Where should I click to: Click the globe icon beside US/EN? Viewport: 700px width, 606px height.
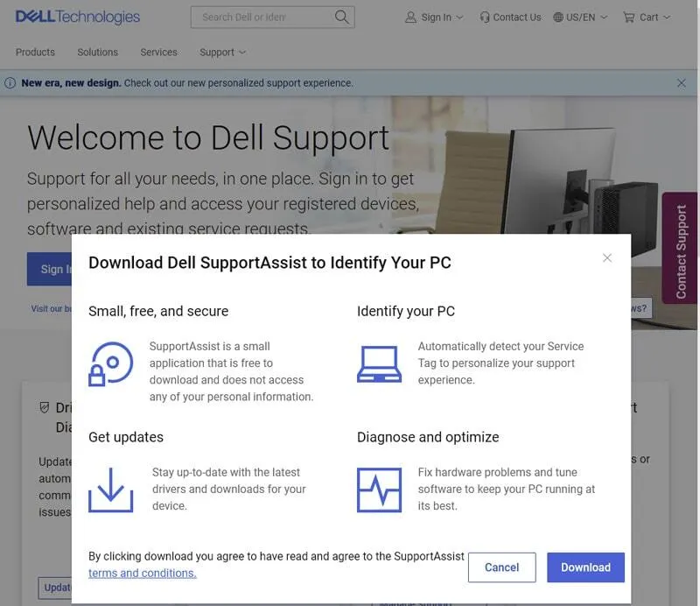tap(558, 17)
